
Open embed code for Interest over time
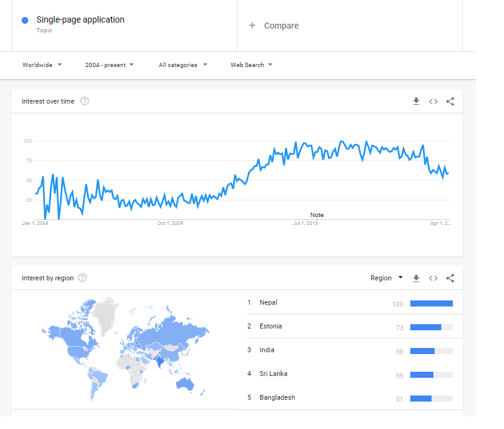pos(433,102)
